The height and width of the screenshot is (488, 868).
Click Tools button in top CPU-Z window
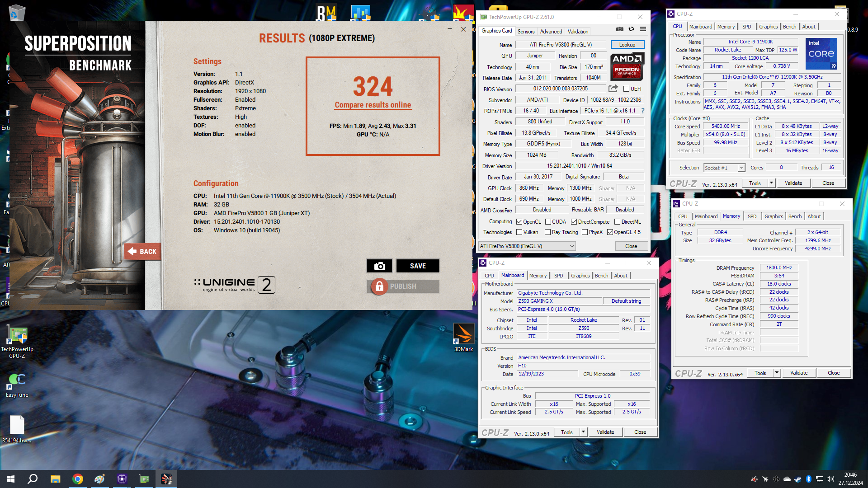coord(755,183)
